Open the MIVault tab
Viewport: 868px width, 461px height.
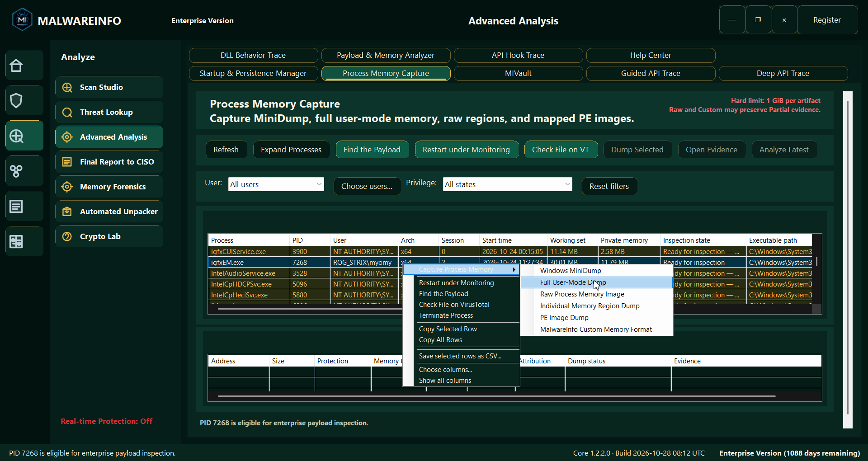518,73
